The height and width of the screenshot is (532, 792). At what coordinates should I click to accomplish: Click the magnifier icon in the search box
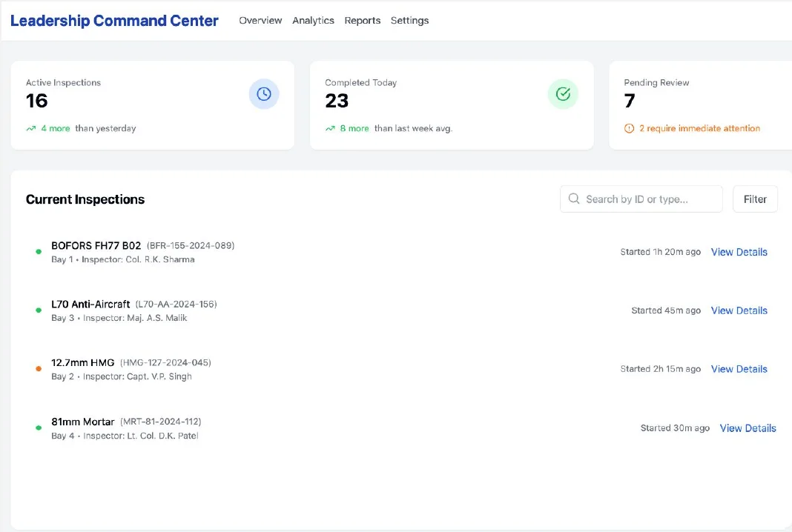pyautogui.click(x=574, y=199)
